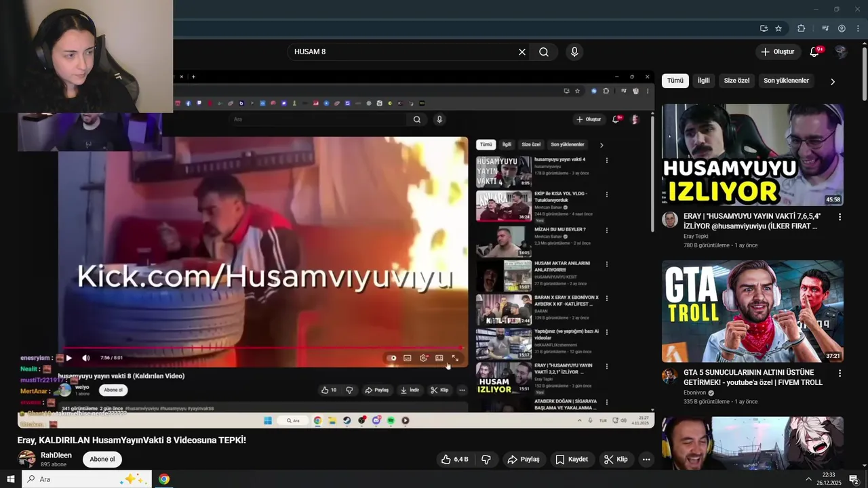The height and width of the screenshot is (488, 868).
Task: Open HUSAMYUYU IZLIYOR 45:58 thumbnail
Action: 753,155
